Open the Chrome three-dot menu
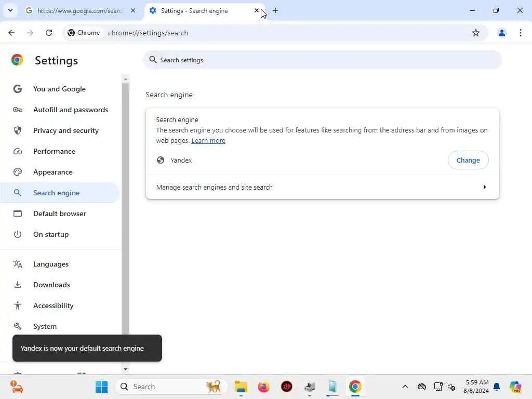The height and width of the screenshot is (399, 532). [x=521, y=33]
